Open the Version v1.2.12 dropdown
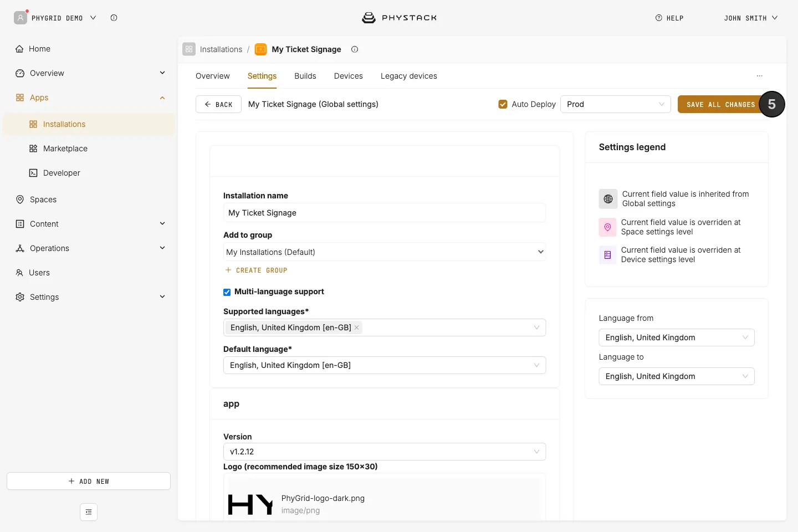Viewport: 798px width, 532px height. click(385, 452)
